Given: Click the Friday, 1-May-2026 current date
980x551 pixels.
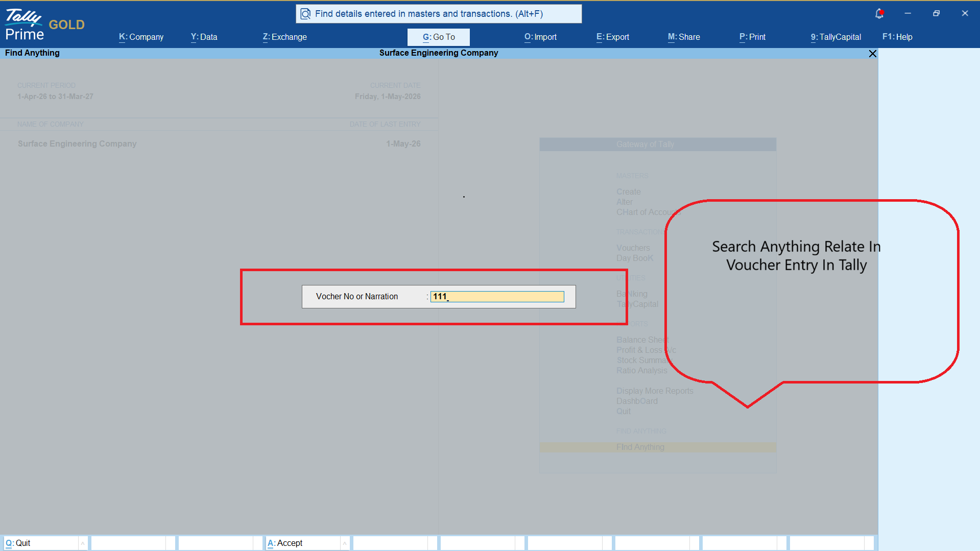Looking at the screenshot, I should point(388,97).
